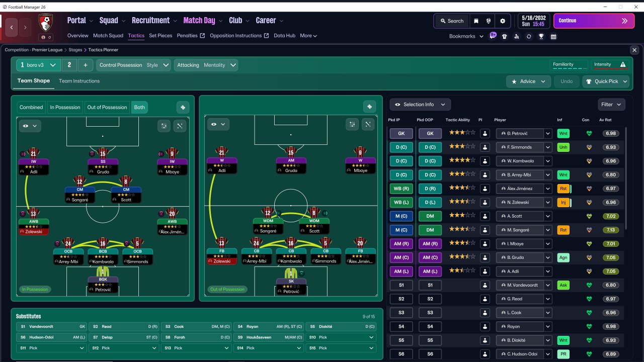Viewport: 644px width, 362px height.
Task: Expand the Bookmarks dropdown
Action: click(466, 36)
